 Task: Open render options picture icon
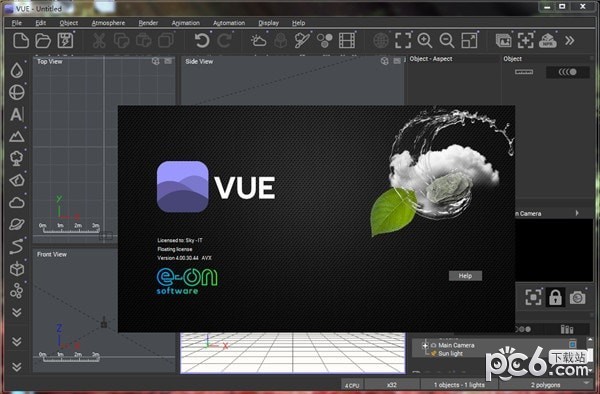[x=504, y=41]
